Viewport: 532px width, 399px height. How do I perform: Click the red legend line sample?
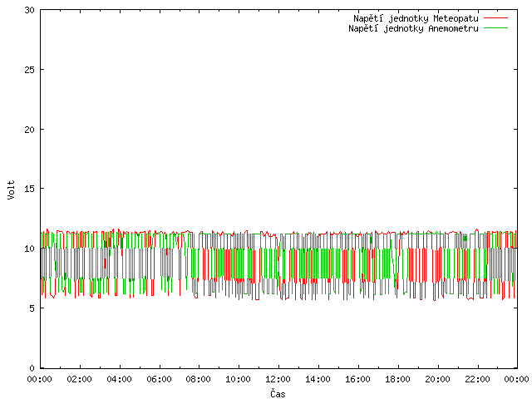click(x=495, y=18)
